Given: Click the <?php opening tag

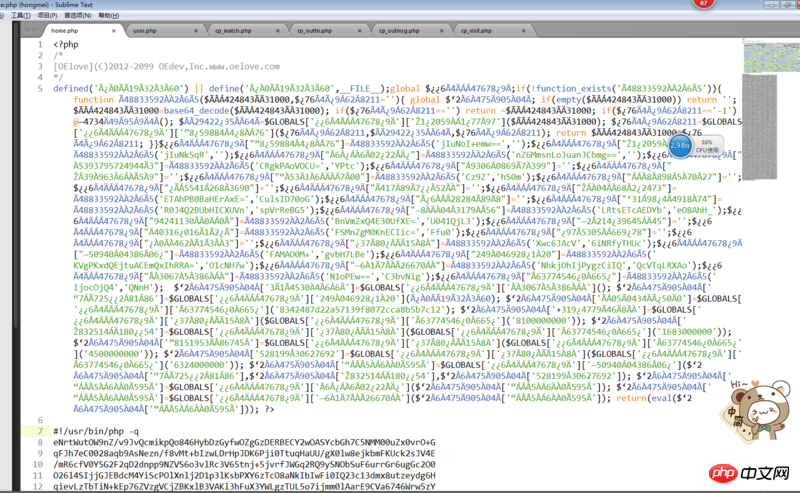Looking at the screenshot, I should pyautogui.click(x=66, y=44).
